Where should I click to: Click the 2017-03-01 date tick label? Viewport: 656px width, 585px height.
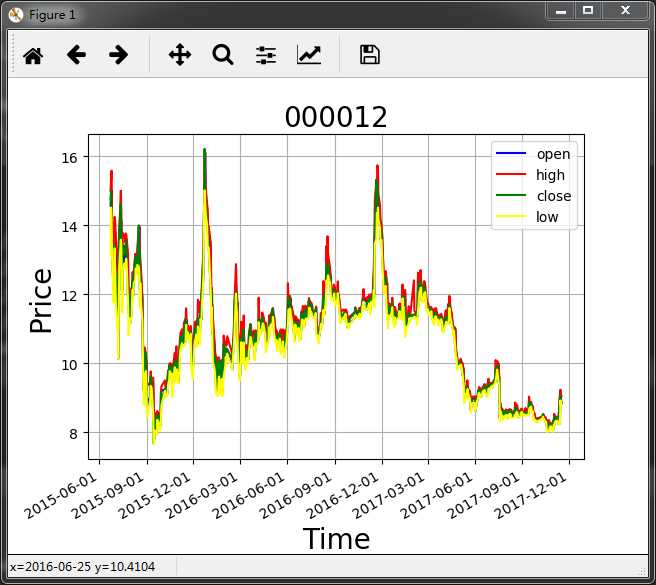[x=390, y=497]
